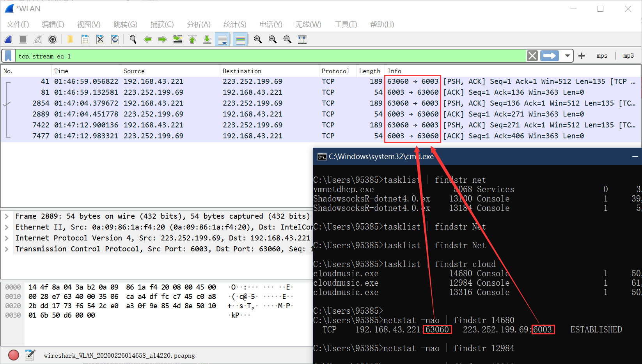Image resolution: width=642 pixels, height=364 pixels.
Task: Find a packet with magnifier icon
Action: point(133,39)
